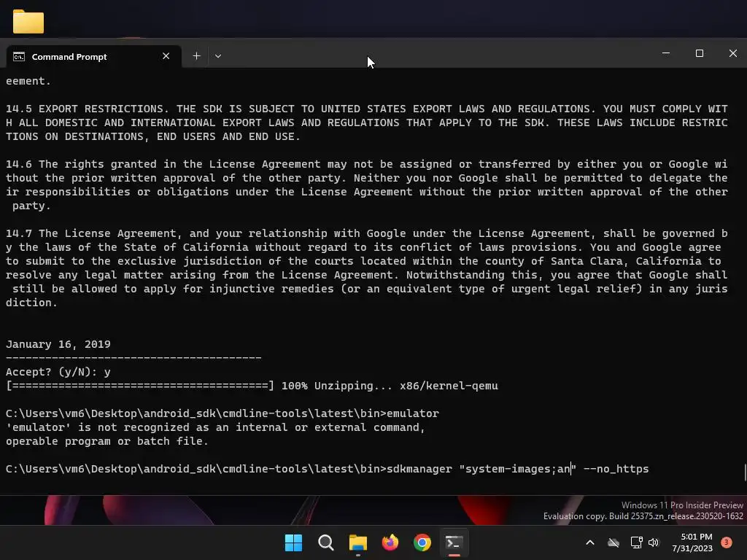The image size is (747, 560).
Task: Open taskbar Search
Action: tap(326, 542)
